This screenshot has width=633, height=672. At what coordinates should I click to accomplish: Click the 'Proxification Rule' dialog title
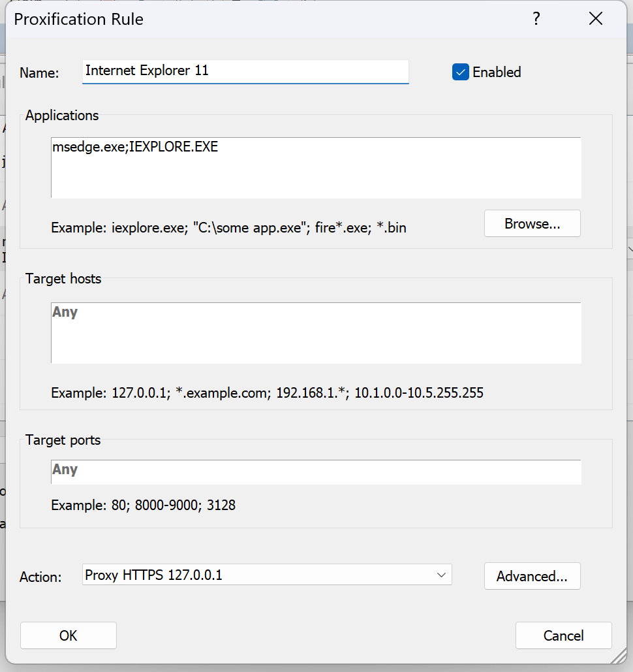(x=79, y=20)
